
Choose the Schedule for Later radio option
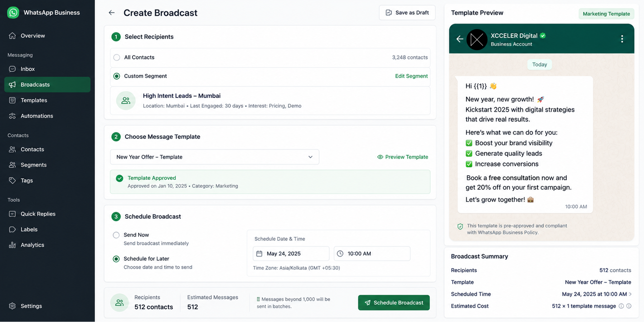click(116, 259)
